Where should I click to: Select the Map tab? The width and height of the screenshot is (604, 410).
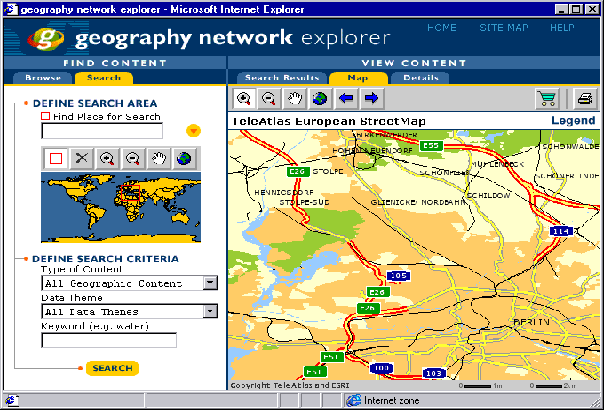358,78
